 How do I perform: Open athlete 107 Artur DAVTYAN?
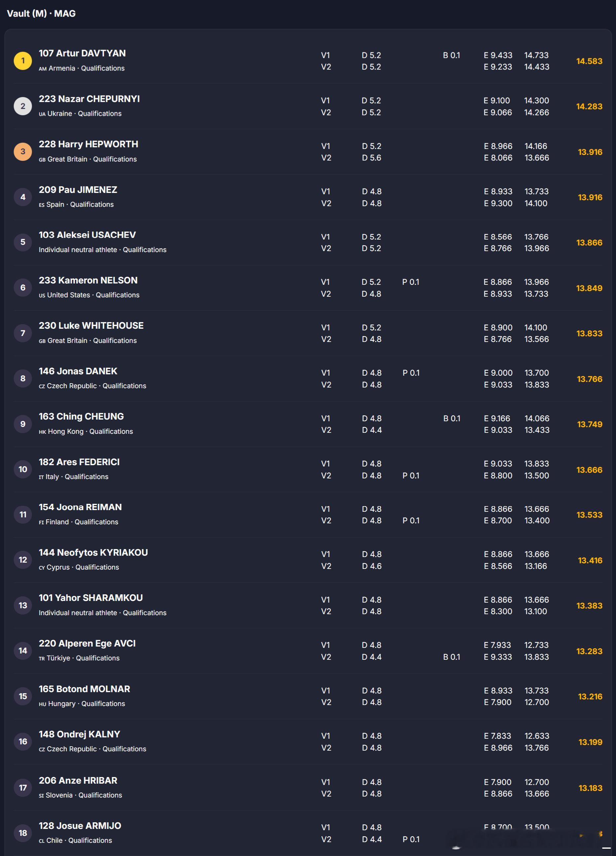click(x=82, y=53)
